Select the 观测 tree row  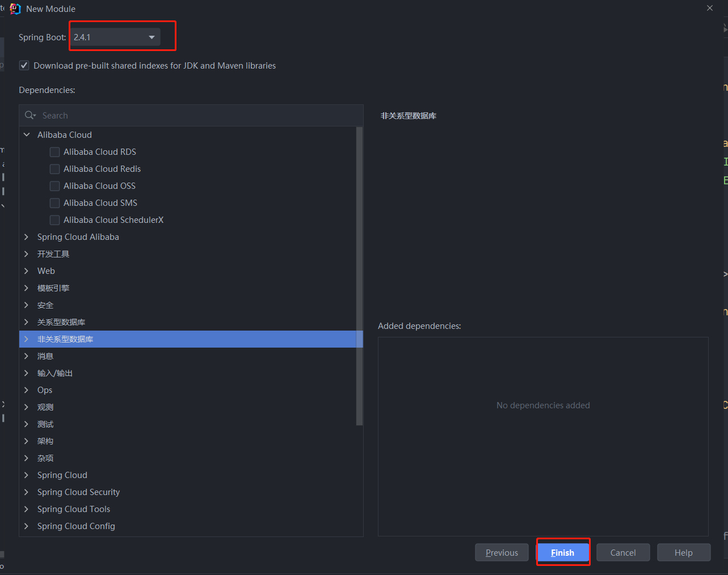(x=188, y=407)
